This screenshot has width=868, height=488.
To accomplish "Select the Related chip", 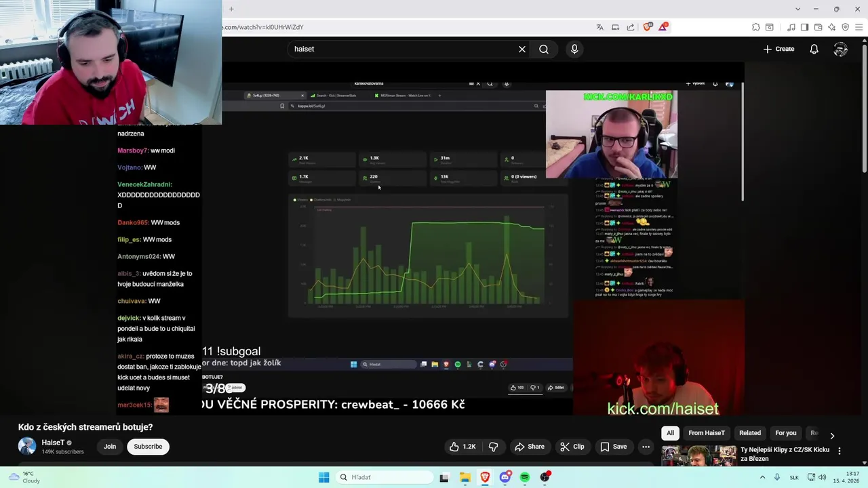I will (750, 433).
